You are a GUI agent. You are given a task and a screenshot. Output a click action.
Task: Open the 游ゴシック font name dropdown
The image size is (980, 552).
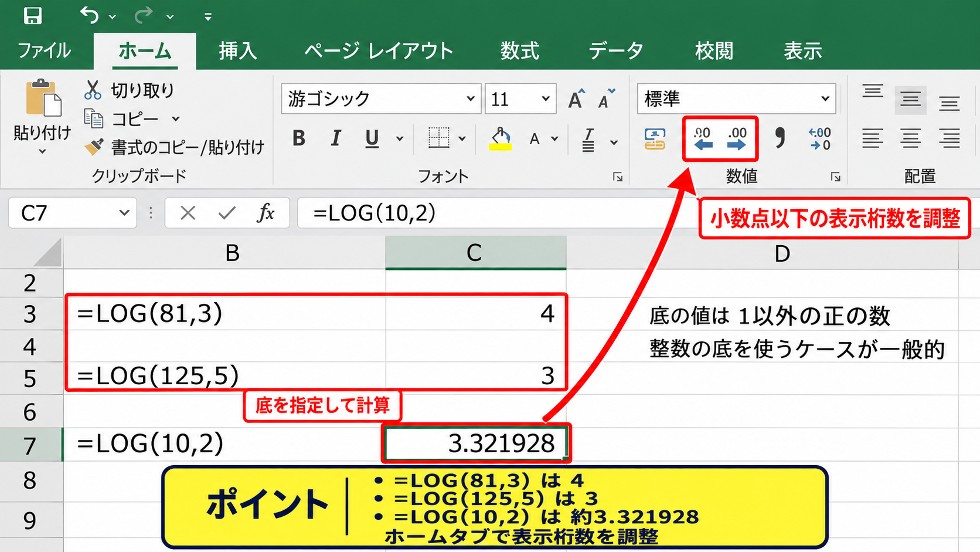tap(470, 99)
